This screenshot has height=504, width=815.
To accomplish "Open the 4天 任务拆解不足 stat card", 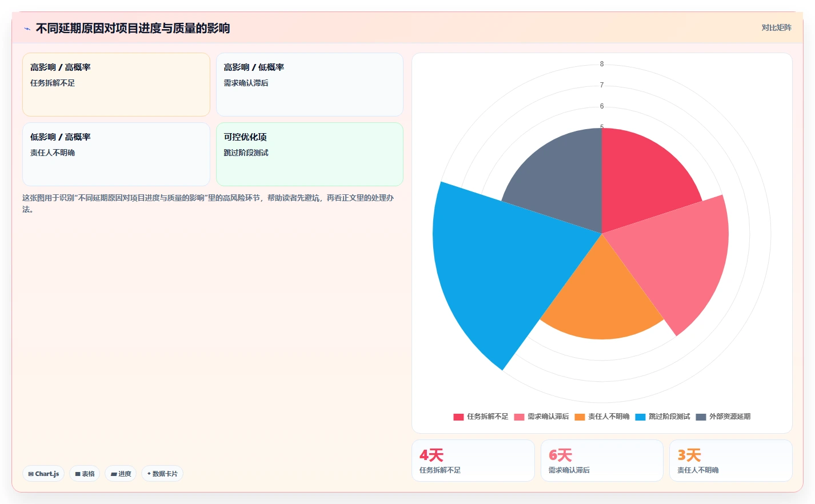I will (473, 461).
